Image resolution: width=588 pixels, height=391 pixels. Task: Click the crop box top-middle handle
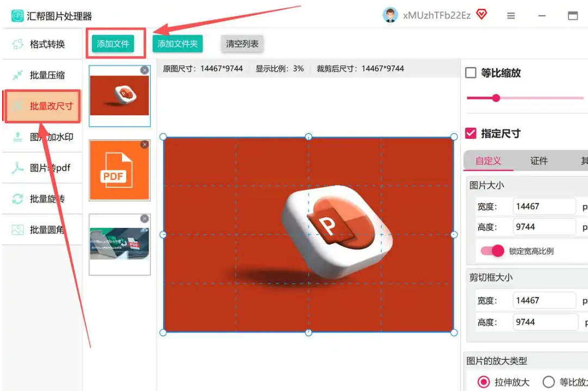[x=308, y=137]
